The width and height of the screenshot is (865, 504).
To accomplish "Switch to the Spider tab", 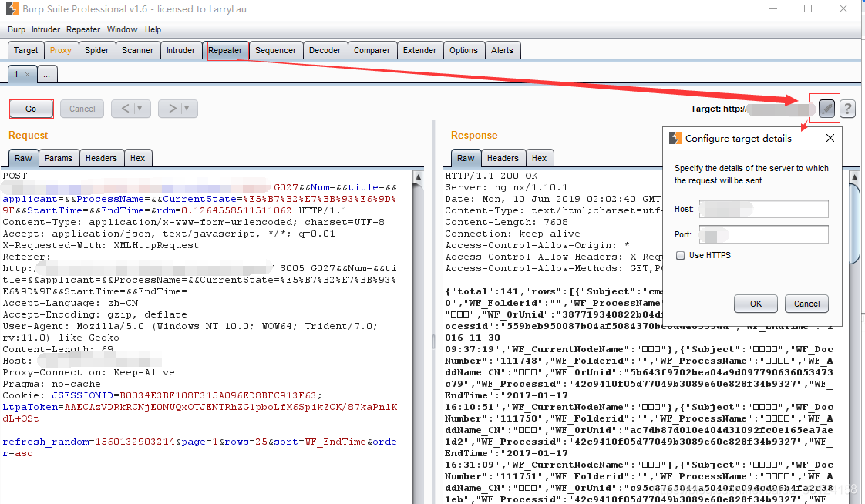I will coord(96,50).
